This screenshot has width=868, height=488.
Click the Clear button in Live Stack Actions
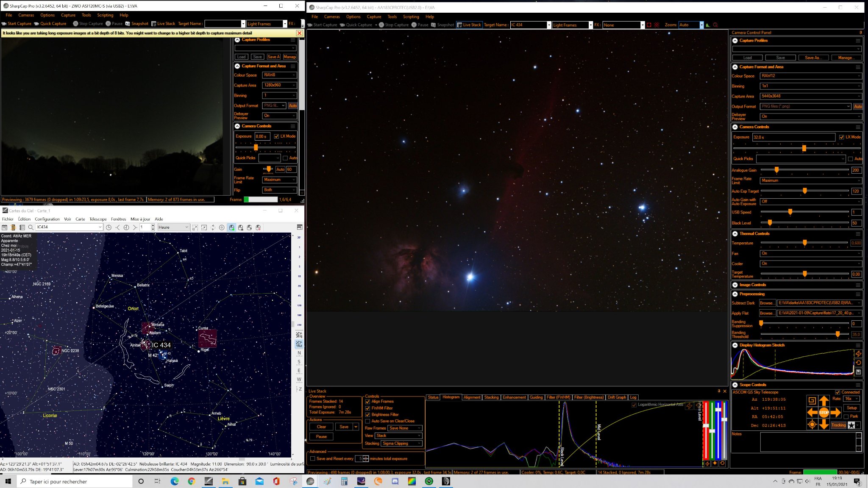[x=321, y=427]
